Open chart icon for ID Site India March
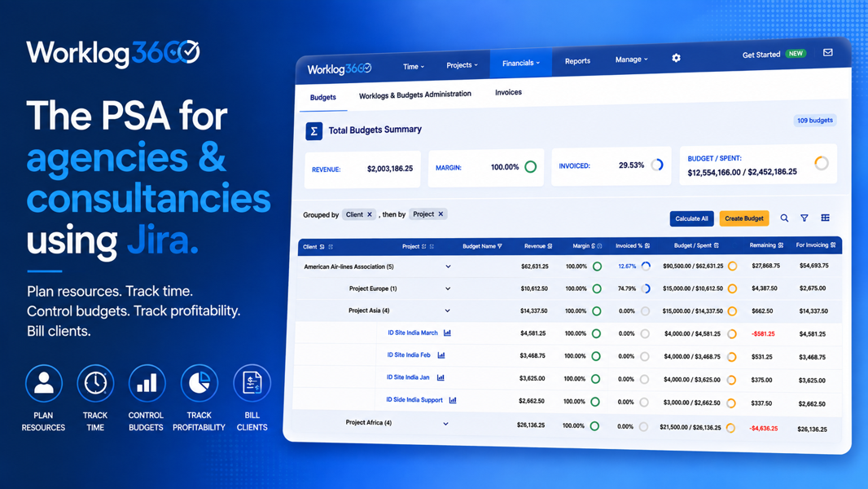 (x=447, y=333)
